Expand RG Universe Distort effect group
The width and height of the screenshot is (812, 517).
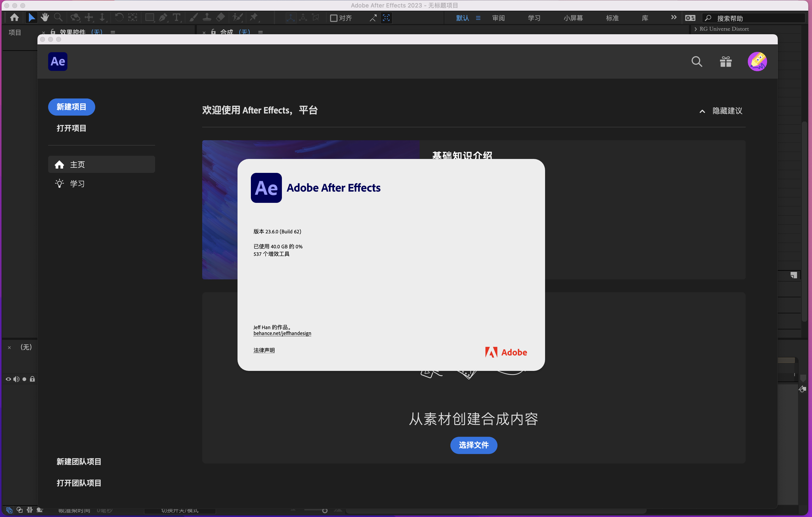pyautogui.click(x=696, y=29)
